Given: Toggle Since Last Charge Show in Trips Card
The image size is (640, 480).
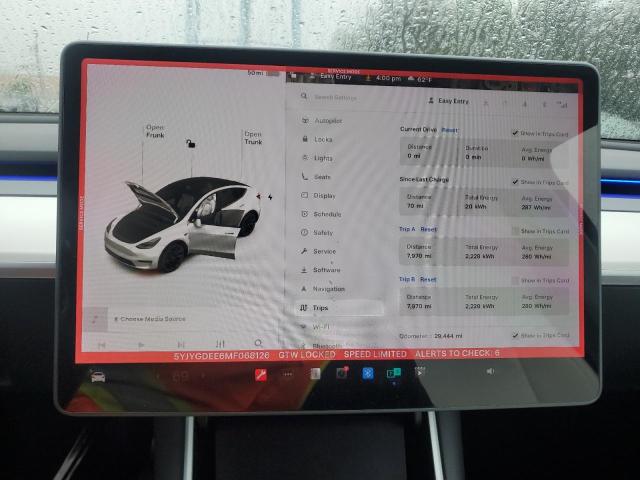Looking at the screenshot, I should pyautogui.click(x=515, y=182).
